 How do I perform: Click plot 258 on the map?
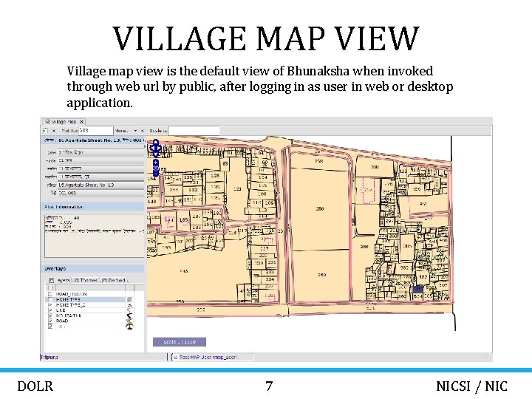click(x=318, y=162)
